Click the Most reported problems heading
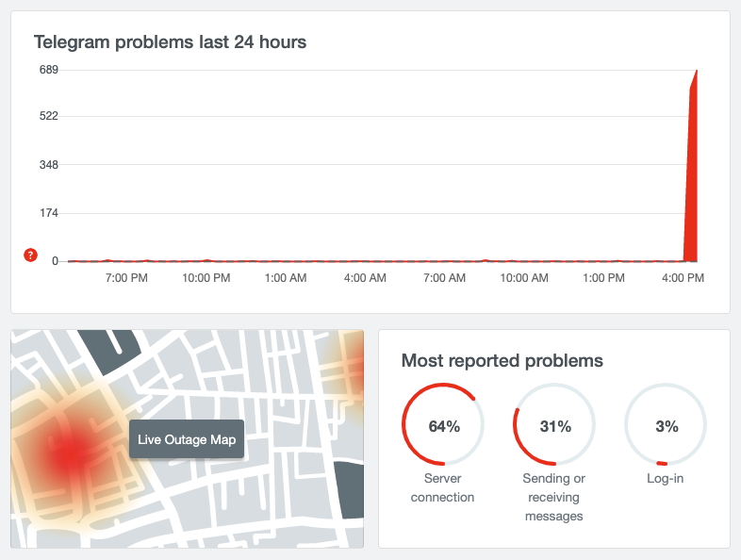Image resolution: width=741 pixels, height=560 pixels. pos(502,360)
